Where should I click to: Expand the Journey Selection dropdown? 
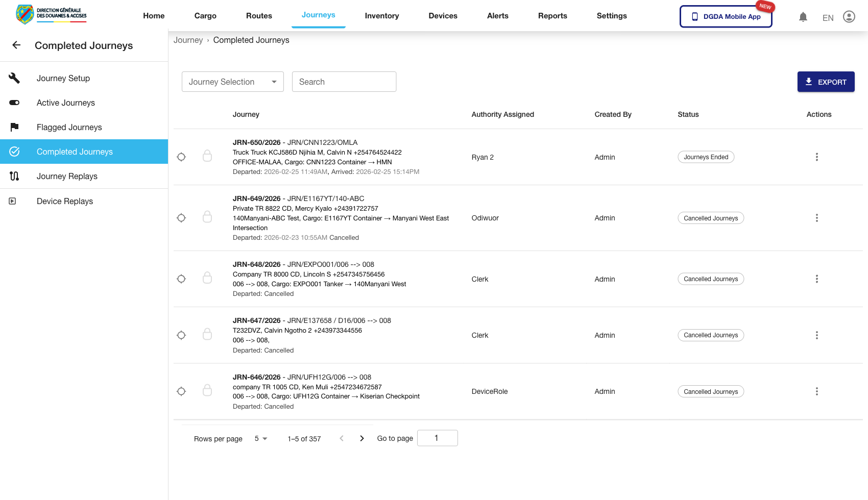click(x=232, y=82)
